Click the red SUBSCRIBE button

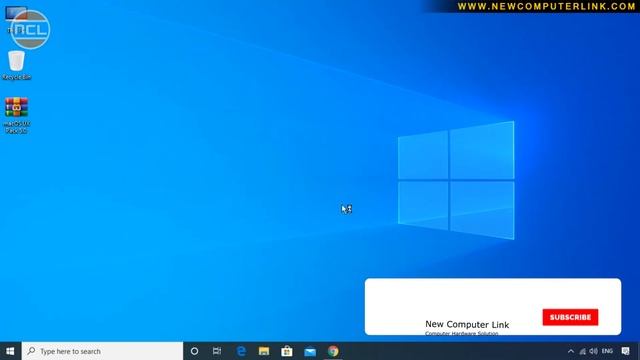click(570, 317)
